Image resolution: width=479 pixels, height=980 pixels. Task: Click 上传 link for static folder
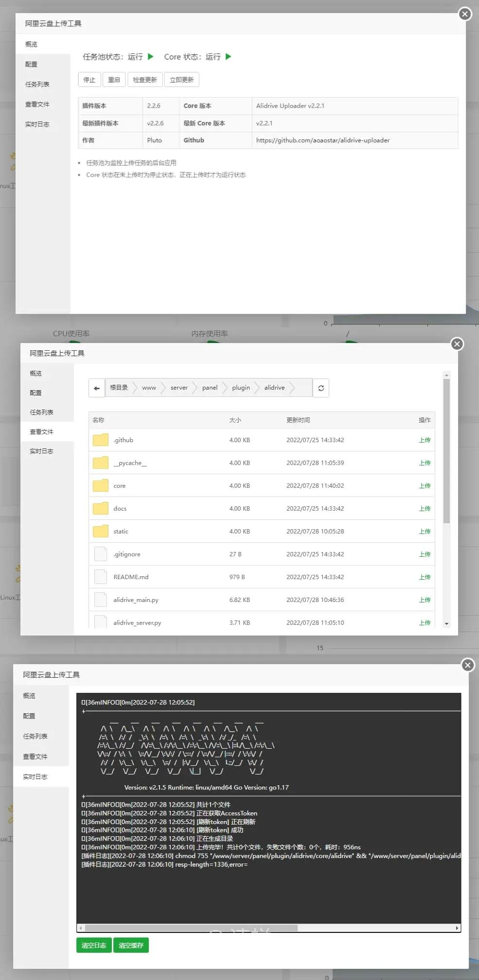[x=425, y=531]
